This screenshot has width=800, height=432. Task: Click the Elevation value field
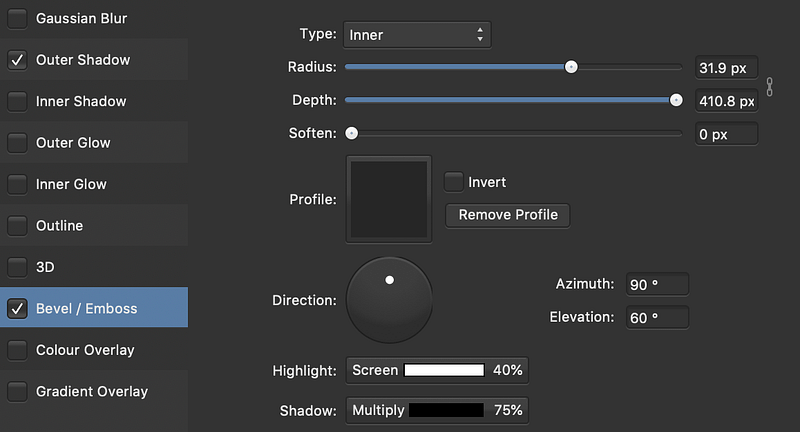[x=658, y=318]
